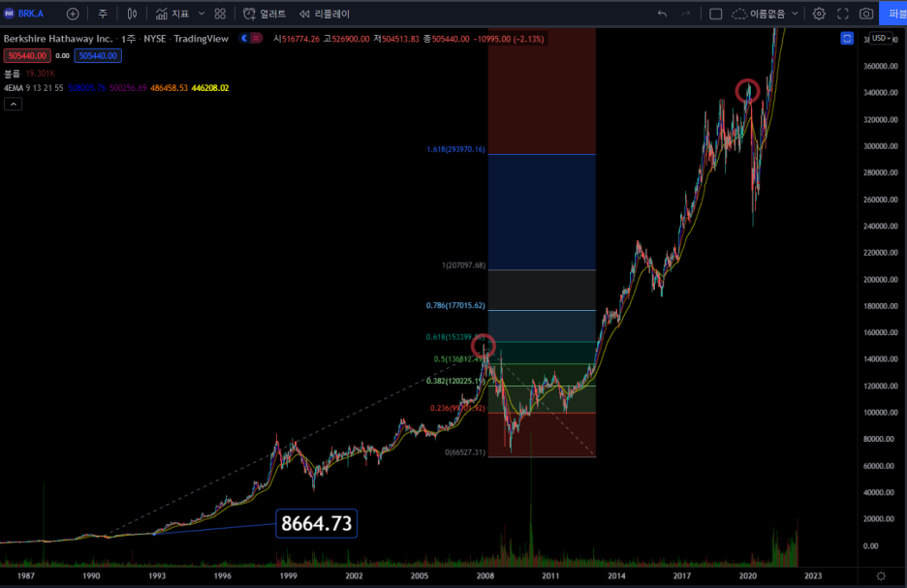Undo the last chart action

(x=662, y=14)
